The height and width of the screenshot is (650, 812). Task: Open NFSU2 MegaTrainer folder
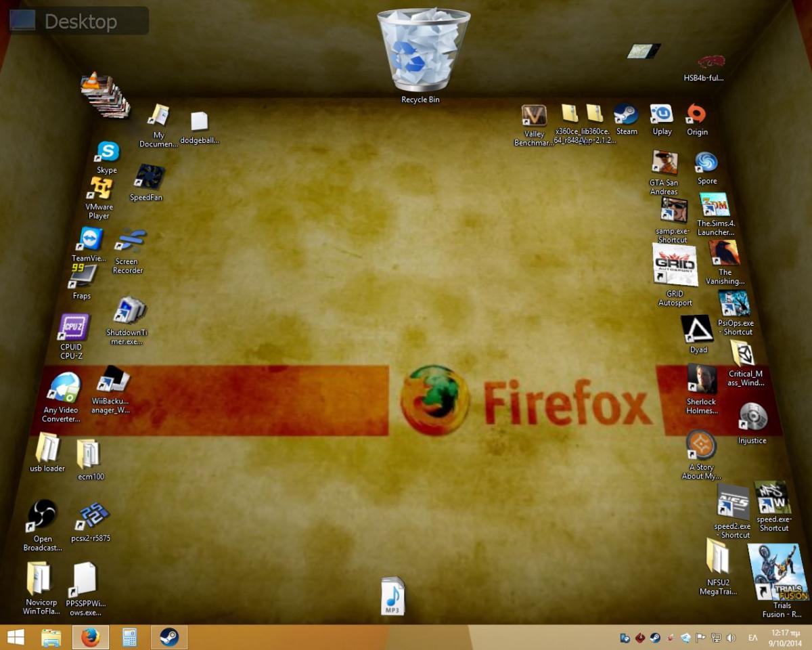pyautogui.click(x=717, y=557)
